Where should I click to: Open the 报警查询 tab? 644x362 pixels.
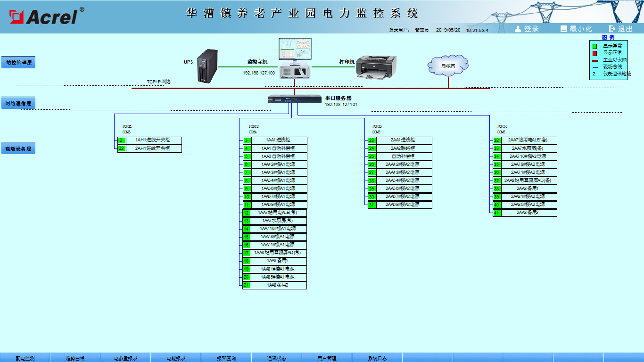226,358
